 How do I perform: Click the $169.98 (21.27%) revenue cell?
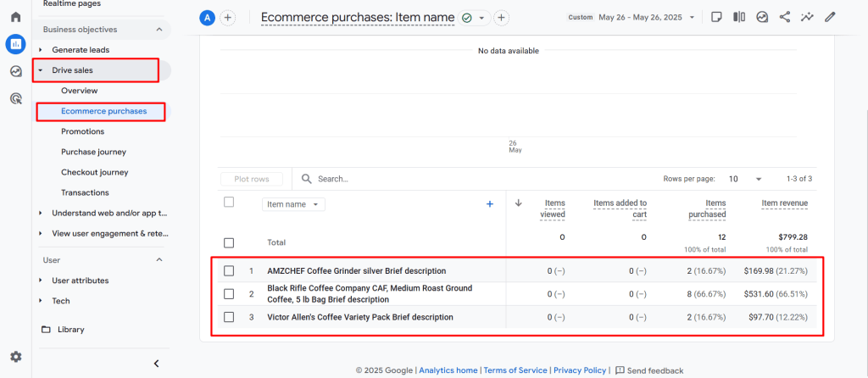click(776, 271)
